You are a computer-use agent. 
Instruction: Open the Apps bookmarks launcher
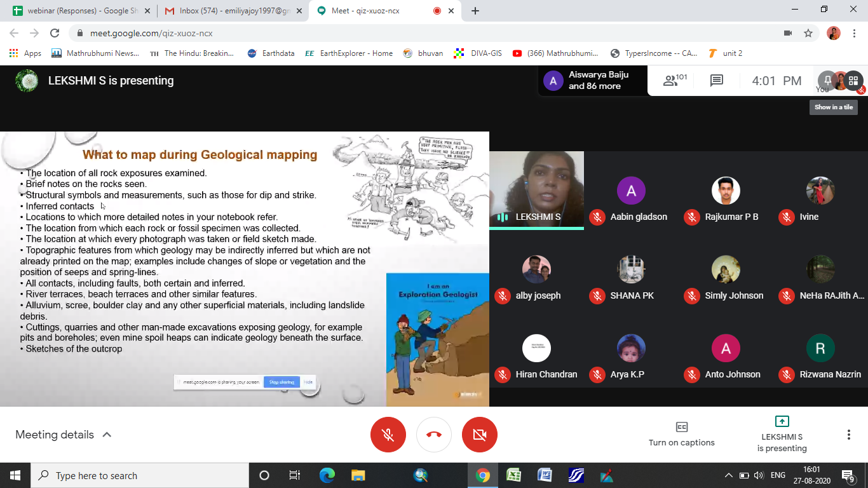click(25, 53)
